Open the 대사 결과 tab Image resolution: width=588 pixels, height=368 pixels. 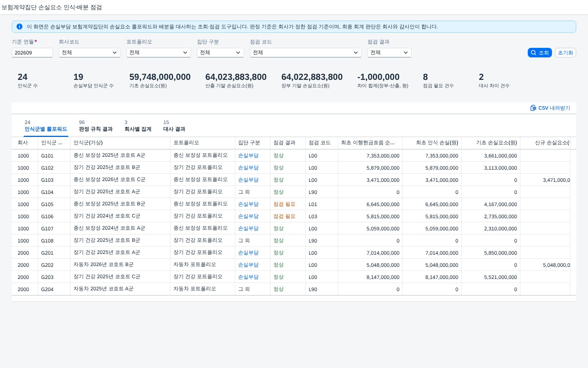[174, 126]
